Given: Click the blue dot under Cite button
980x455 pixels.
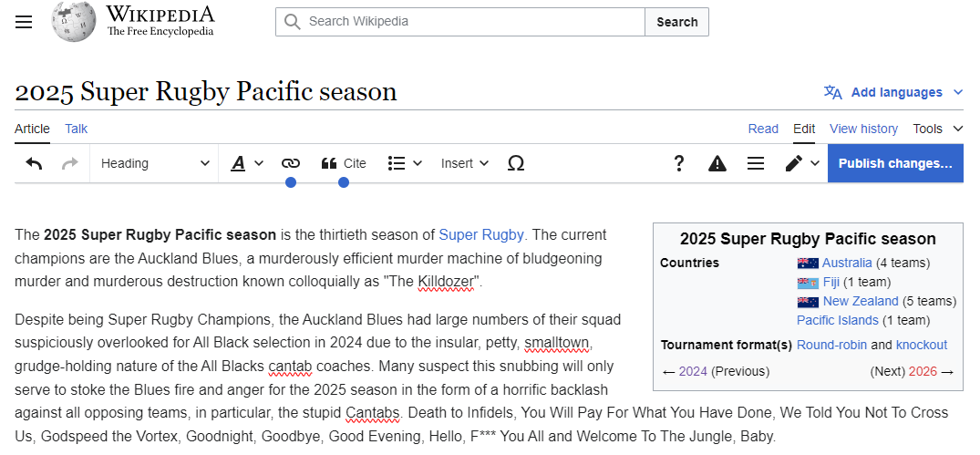Looking at the screenshot, I should pos(344,182).
